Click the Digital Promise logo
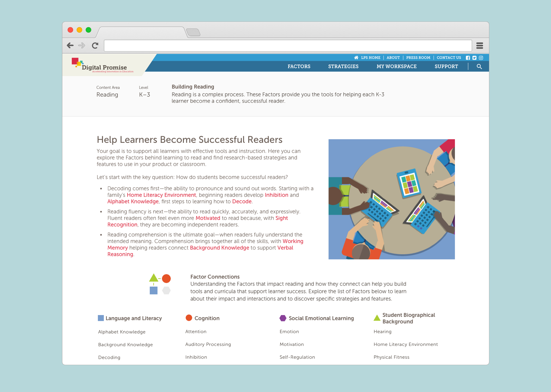Viewport: 551px width, 392px height. point(103,66)
